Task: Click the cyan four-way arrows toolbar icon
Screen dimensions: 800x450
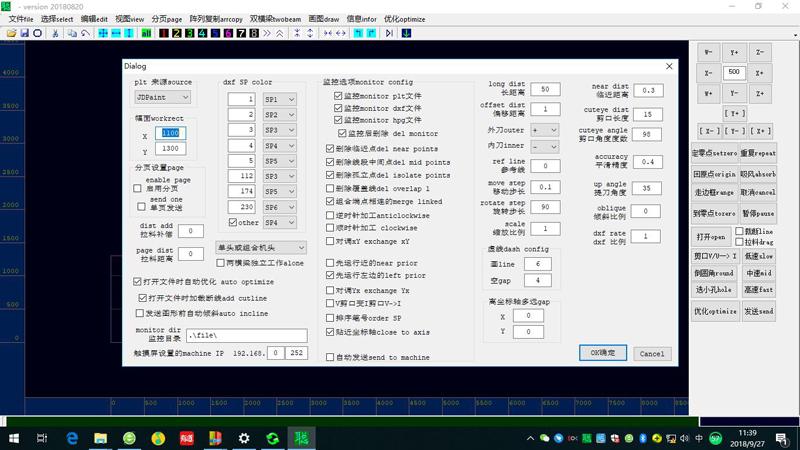Action: click(x=103, y=33)
